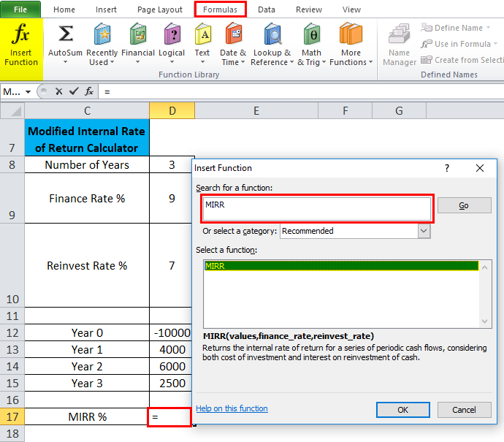The width and height of the screenshot is (504, 442).
Task: Open the File tab
Action: tap(20, 9)
